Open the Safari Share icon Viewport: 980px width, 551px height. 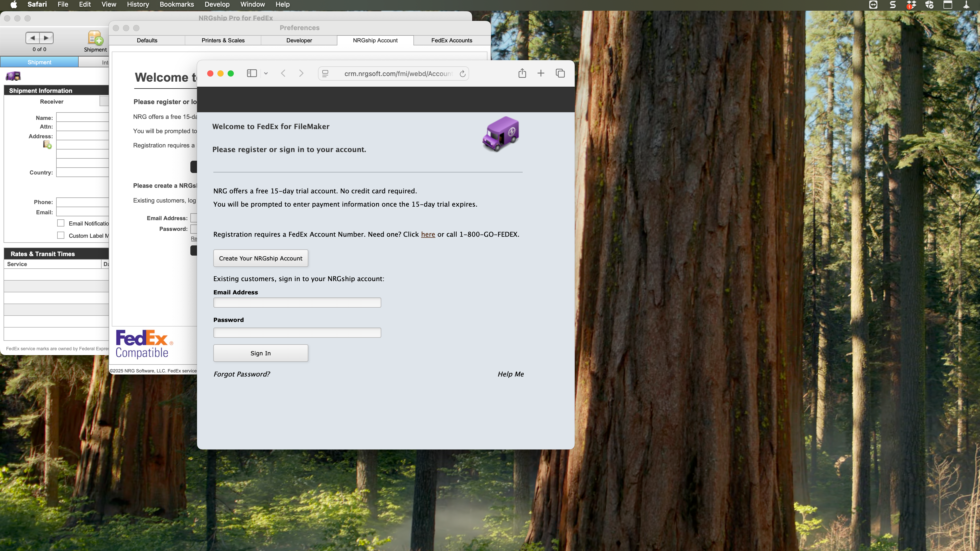pos(522,73)
